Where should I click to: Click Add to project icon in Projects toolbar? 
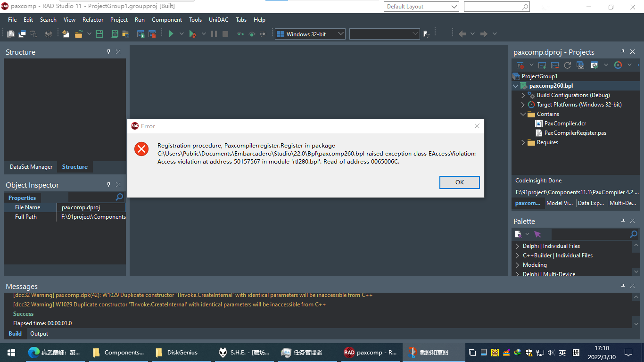pyautogui.click(x=542, y=65)
